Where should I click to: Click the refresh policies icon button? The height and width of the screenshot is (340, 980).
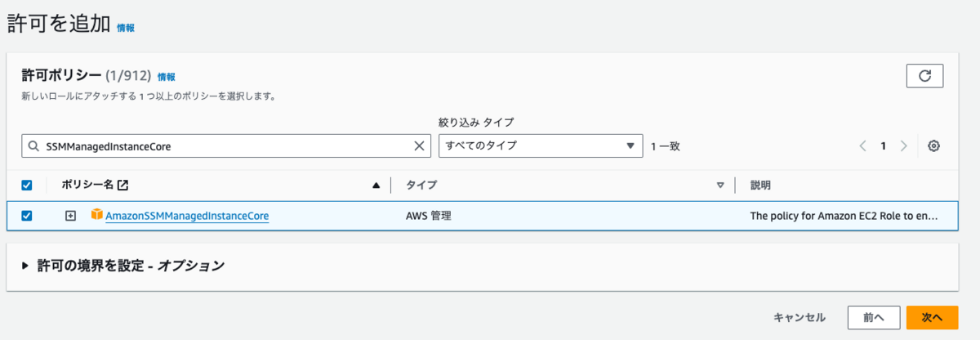point(924,76)
